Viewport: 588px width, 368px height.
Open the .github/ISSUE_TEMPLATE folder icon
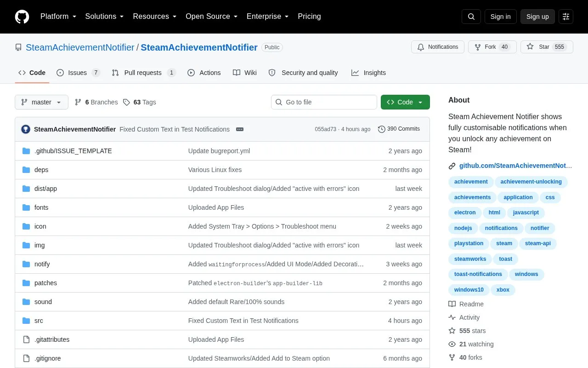26,151
